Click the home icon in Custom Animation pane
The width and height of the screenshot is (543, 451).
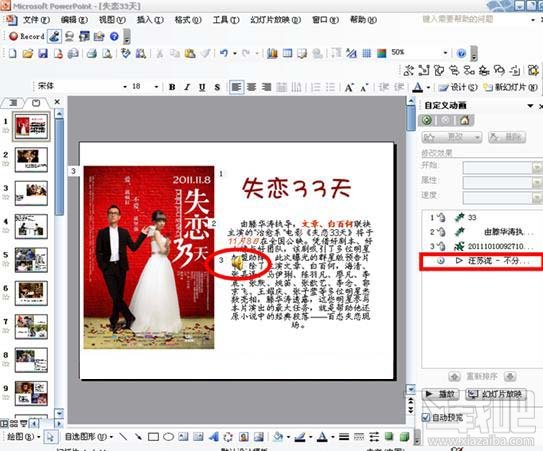pos(464,120)
